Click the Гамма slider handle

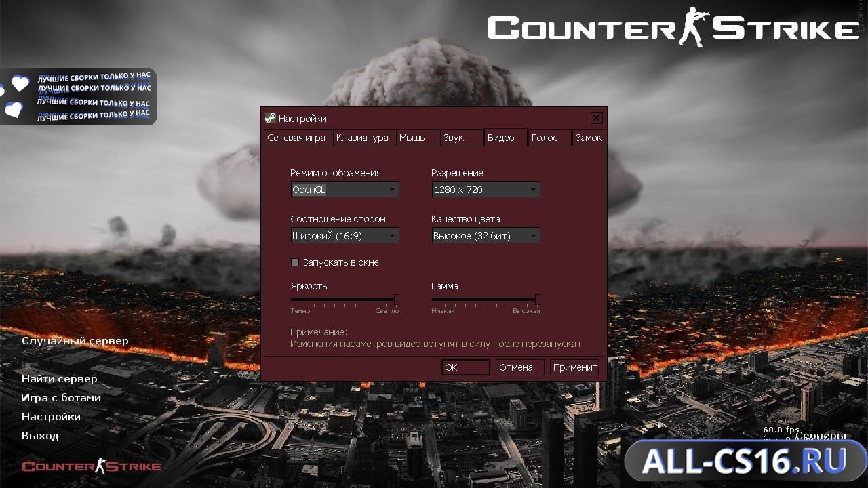538,300
